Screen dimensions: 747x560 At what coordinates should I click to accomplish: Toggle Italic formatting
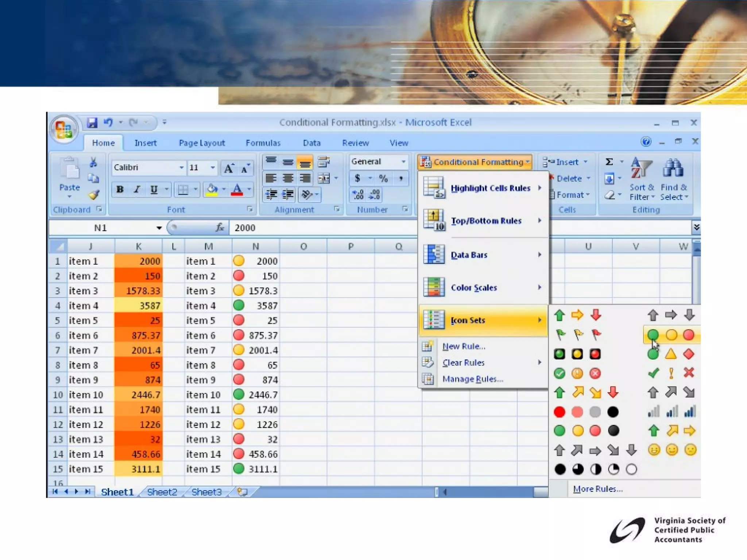coord(137,189)
